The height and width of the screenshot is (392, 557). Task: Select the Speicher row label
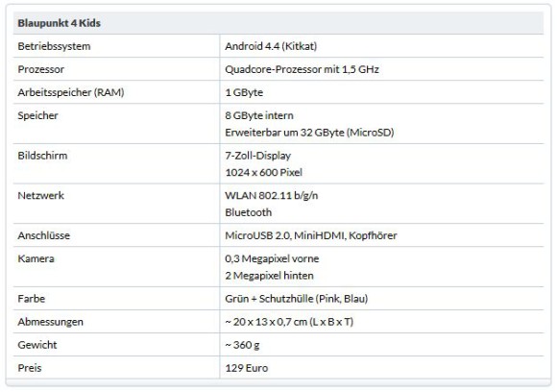coord(37,115)
